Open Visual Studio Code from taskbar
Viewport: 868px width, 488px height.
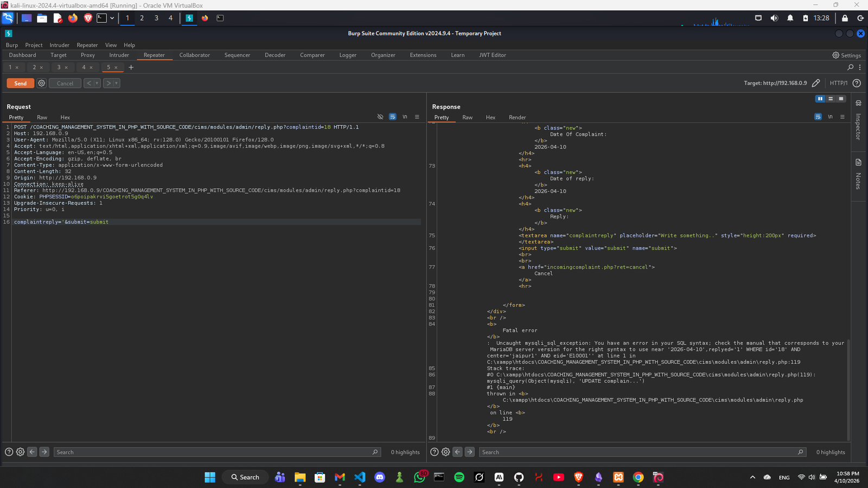(360, 477)
